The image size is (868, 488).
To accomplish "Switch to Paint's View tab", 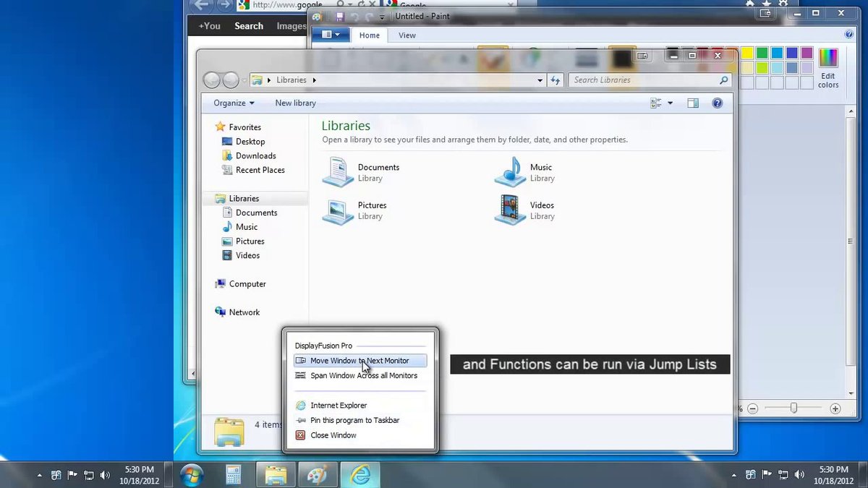I will [407, 35].
